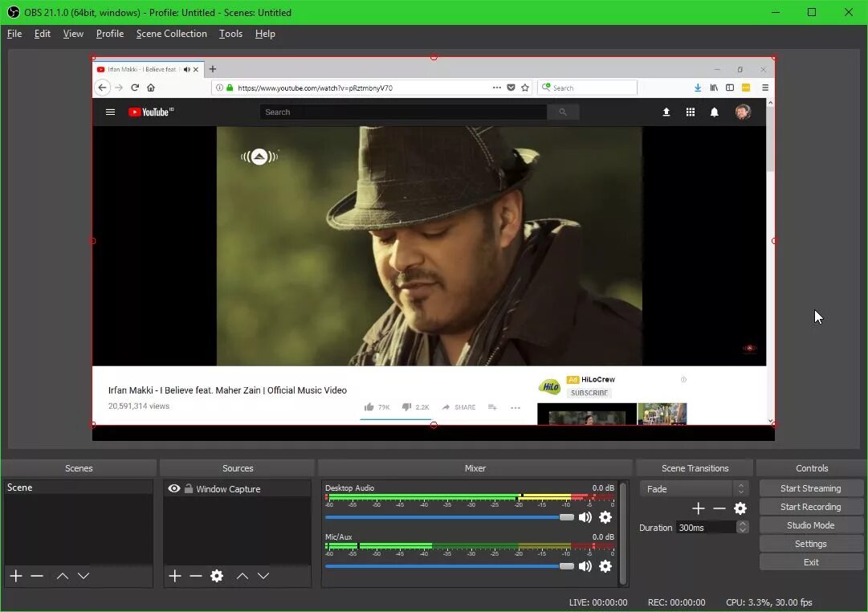The image size is (868, 612).
Task: Open the Edit menu
Action: (x=42, y=34)
